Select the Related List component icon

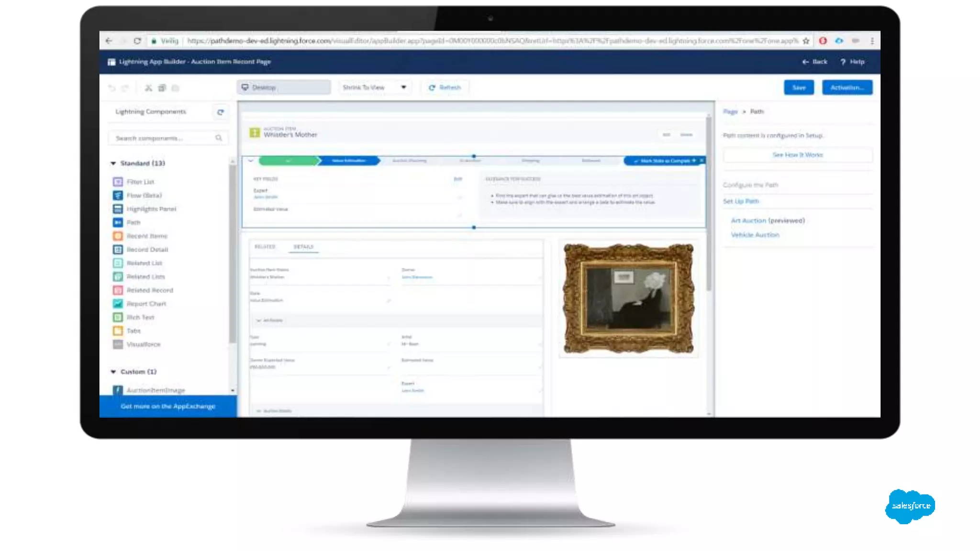pos(118,263)
